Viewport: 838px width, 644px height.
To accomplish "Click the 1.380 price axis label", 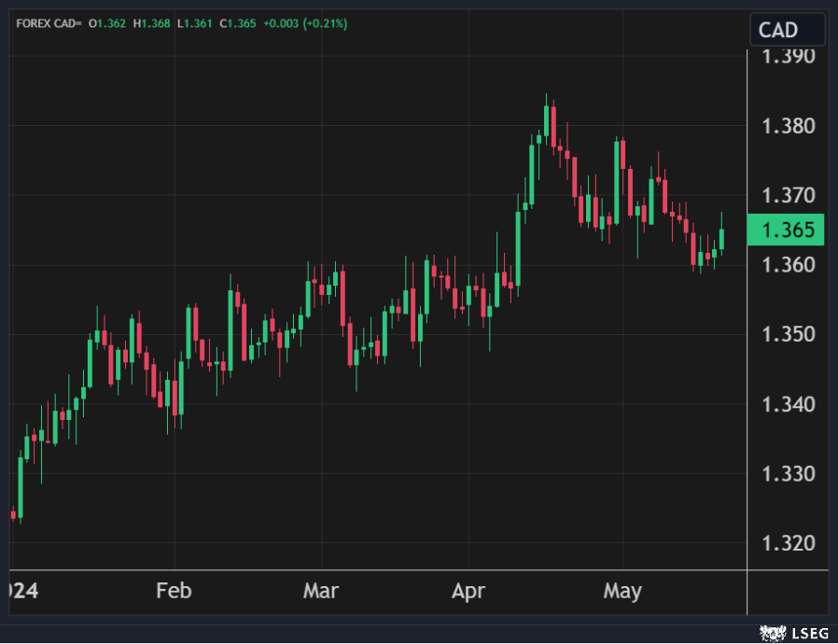I will 789,126.
